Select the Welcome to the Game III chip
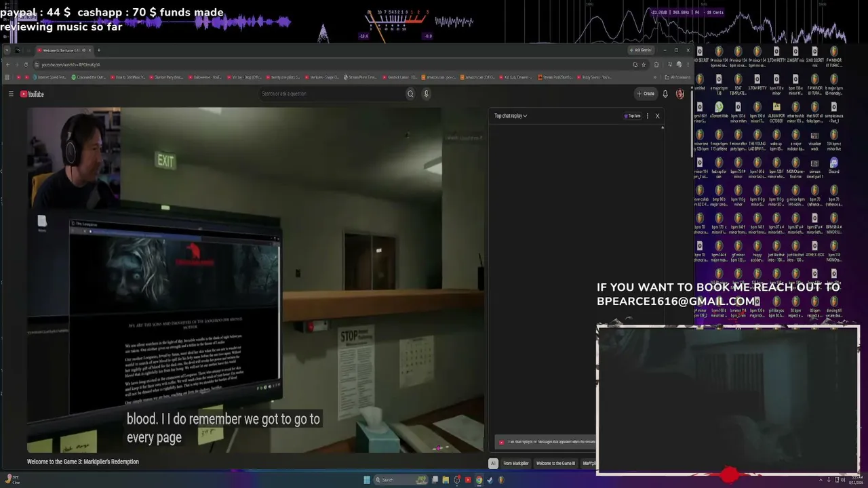Screen dimensions: 868x488 (x=555, y=464)
